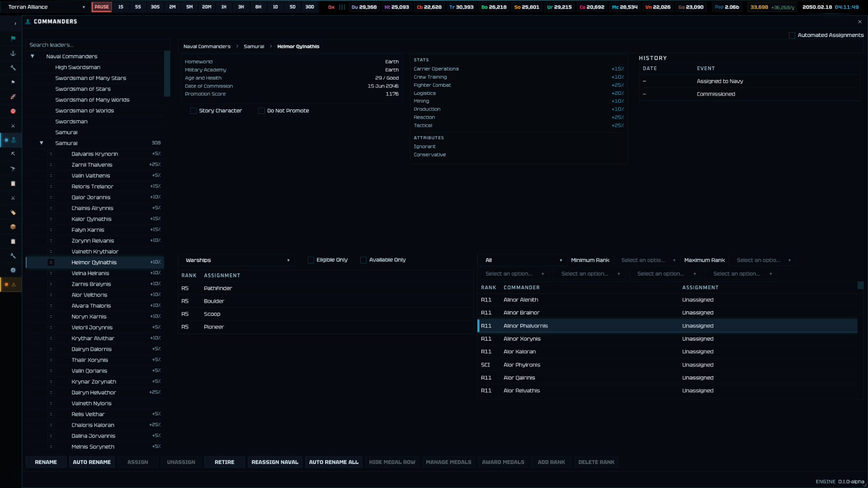
Task: Open the Warships dropdown
Action: 237,260
